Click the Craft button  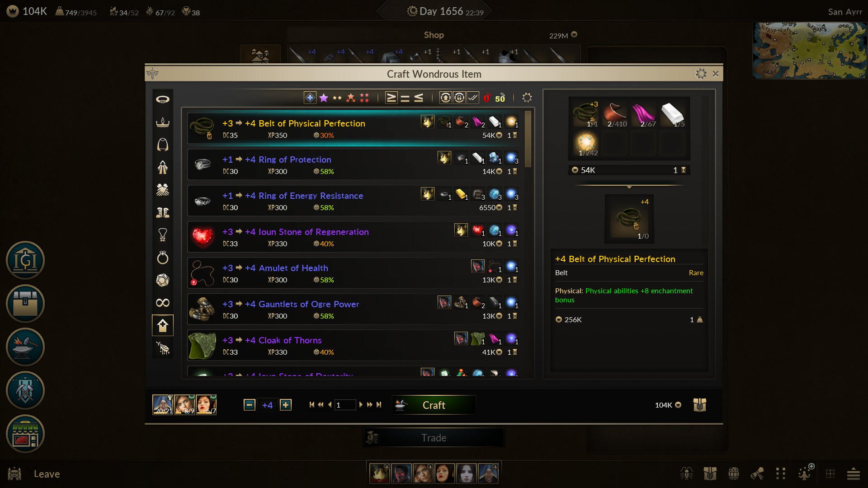pyautogui.click(x=434, y=405)
